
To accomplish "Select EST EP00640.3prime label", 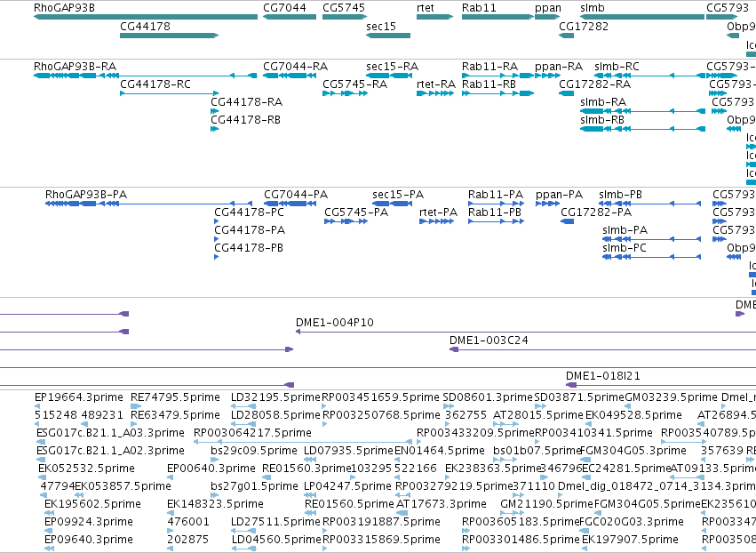I will pos(211,469).
